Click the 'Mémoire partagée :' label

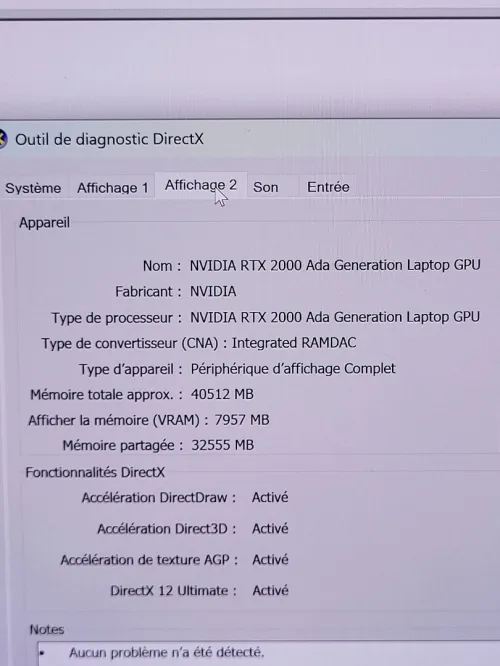pyautogui.click(x=123, y=445)
